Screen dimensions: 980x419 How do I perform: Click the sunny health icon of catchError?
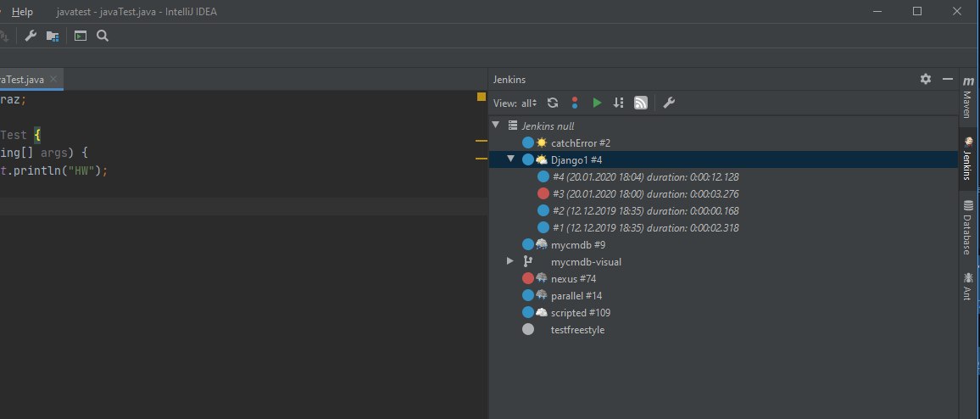541,142
